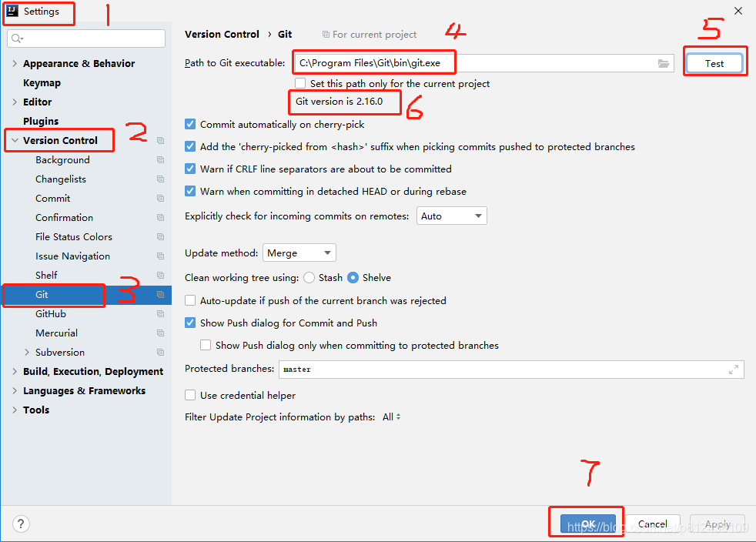Open the Keymap settings page

tap(42, 83)
